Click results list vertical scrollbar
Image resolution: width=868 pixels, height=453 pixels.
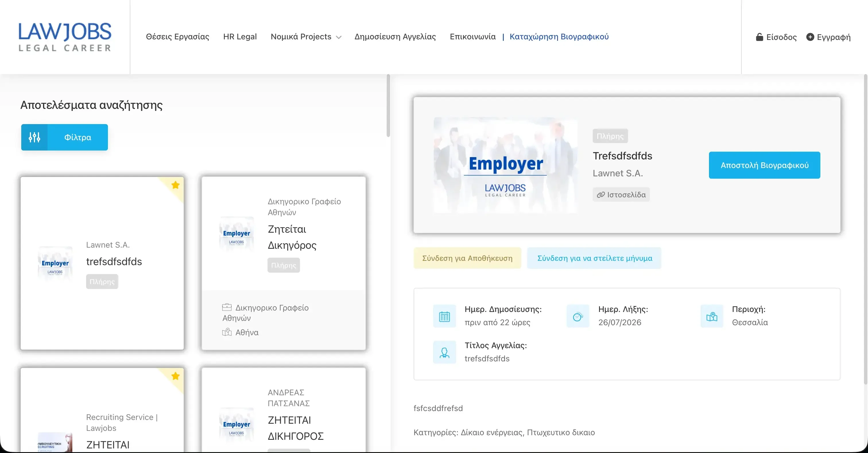point(388,106)
